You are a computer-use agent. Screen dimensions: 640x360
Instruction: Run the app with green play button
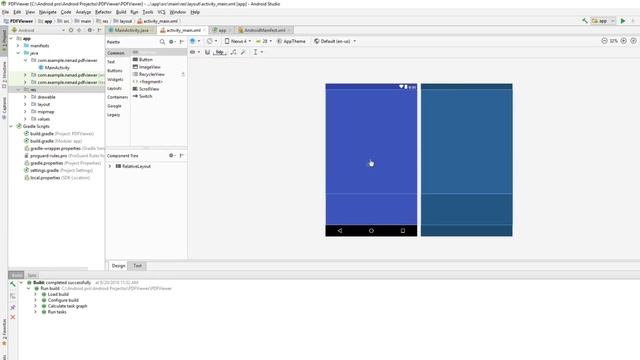click(623, 21)
